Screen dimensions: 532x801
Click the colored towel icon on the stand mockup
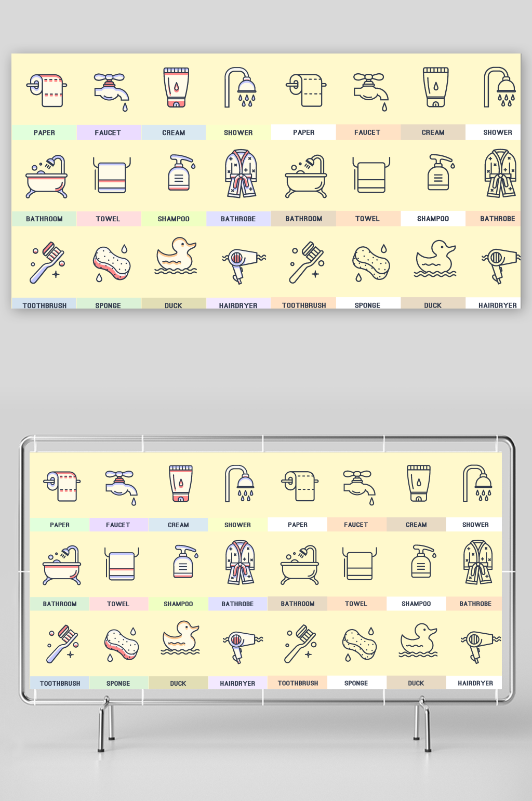(122, 564)
